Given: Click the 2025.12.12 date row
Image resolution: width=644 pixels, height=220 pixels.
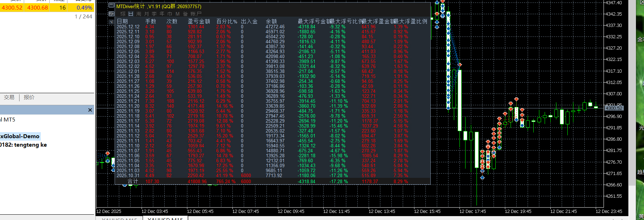Looking at the screenshot, I should click(128, 27).
